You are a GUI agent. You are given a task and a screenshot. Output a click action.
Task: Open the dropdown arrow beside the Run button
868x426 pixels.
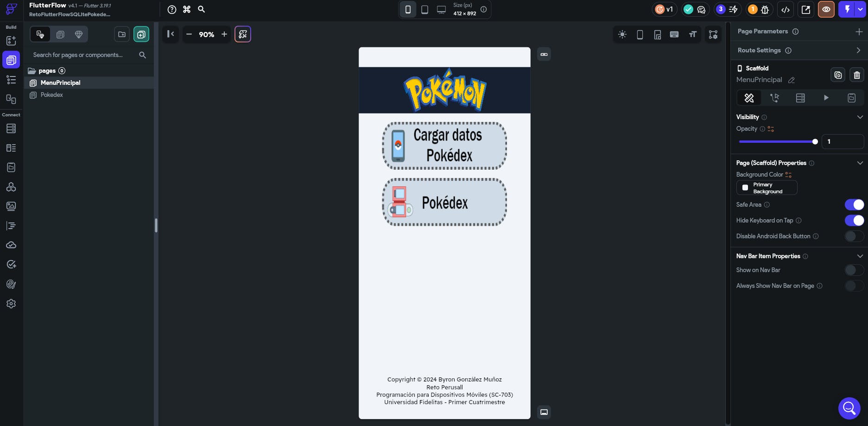coord(861,9)
